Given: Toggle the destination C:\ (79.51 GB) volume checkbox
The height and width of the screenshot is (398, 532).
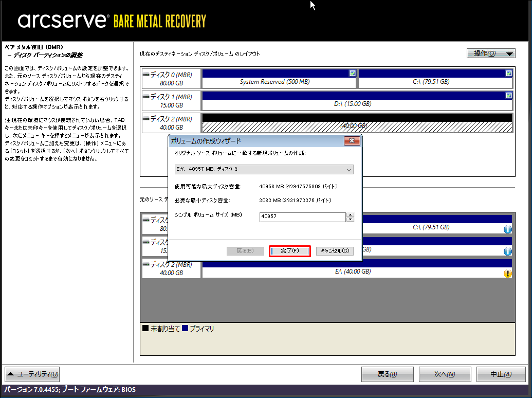Looking at the screenshot, I should [x=508, y=73].
